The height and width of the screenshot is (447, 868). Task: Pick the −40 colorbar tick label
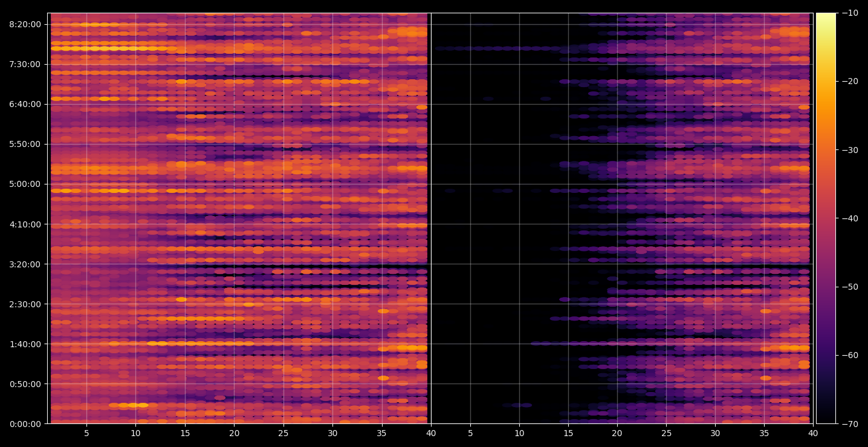point(850,218)
